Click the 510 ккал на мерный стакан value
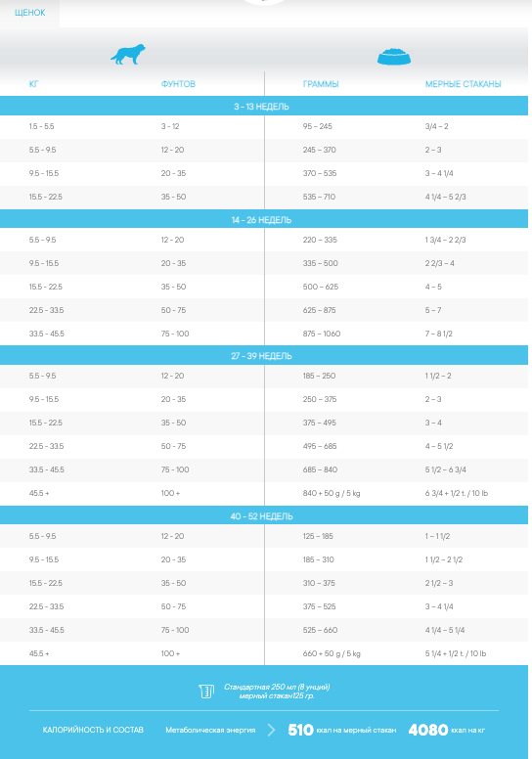Viewport: 532px width, 759px height. 341,730
